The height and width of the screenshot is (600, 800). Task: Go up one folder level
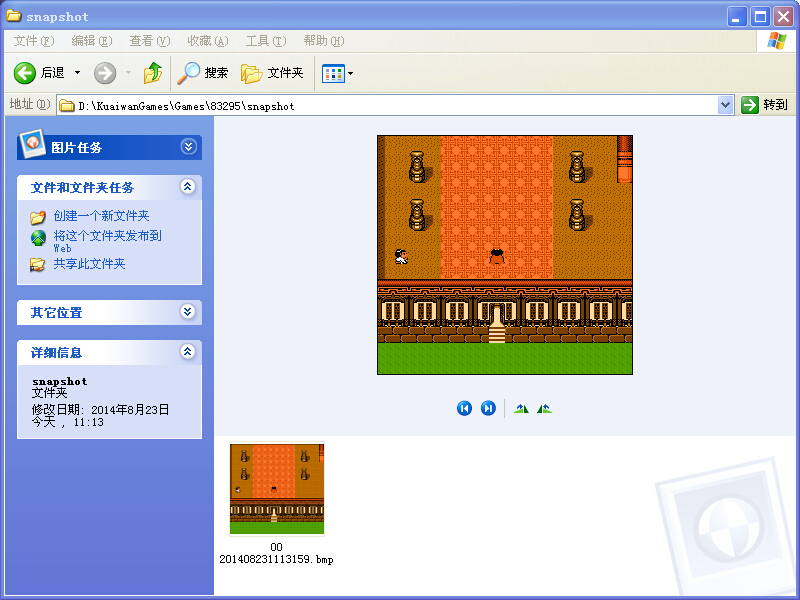click(x=153, y=73)
